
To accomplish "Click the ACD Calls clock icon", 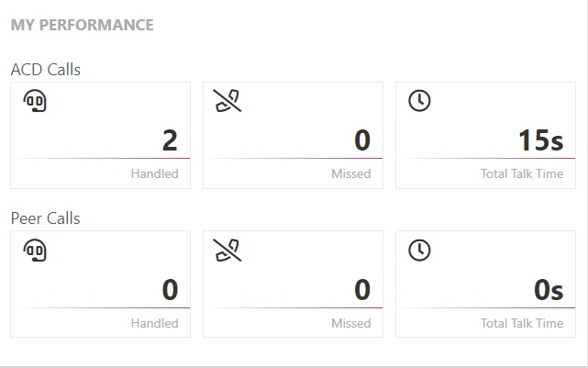I will (419, 101).
